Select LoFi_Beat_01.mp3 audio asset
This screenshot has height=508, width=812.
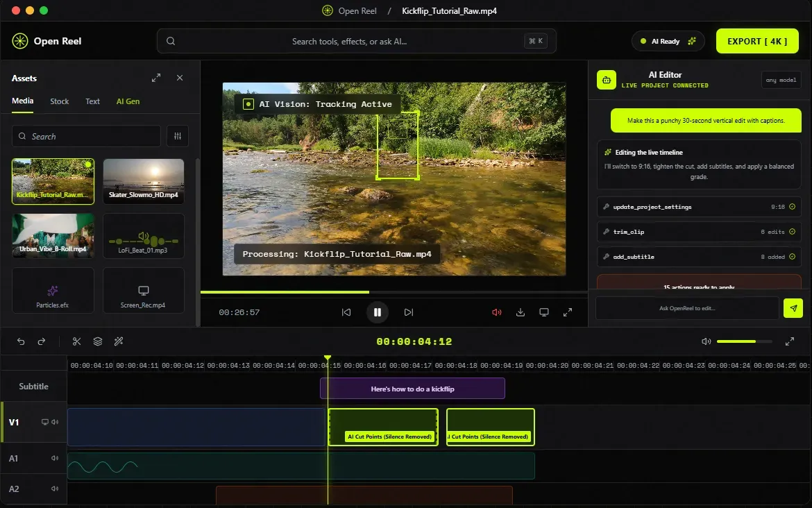coord(144,236)
